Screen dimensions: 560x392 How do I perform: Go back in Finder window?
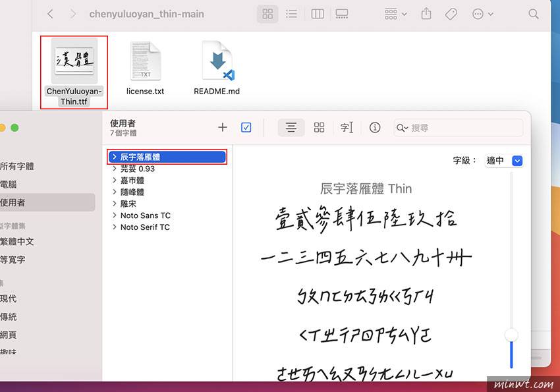click(50, 14)
